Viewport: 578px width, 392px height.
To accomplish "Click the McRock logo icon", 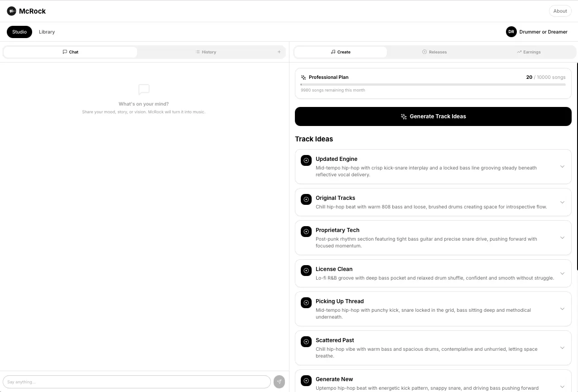I will pyautogui.click(x=11, y=11).
